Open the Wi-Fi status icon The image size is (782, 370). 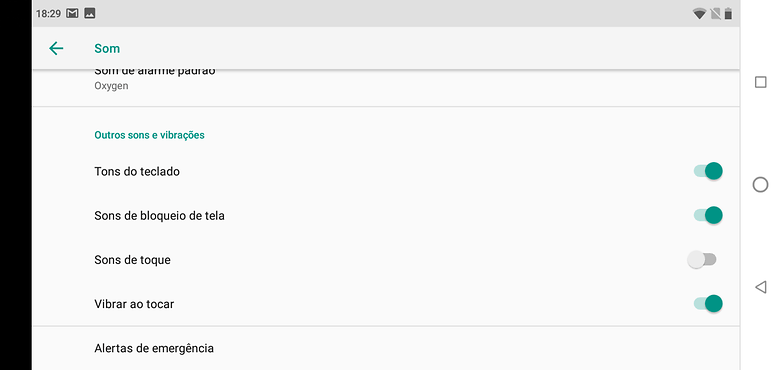coord(699,14)
